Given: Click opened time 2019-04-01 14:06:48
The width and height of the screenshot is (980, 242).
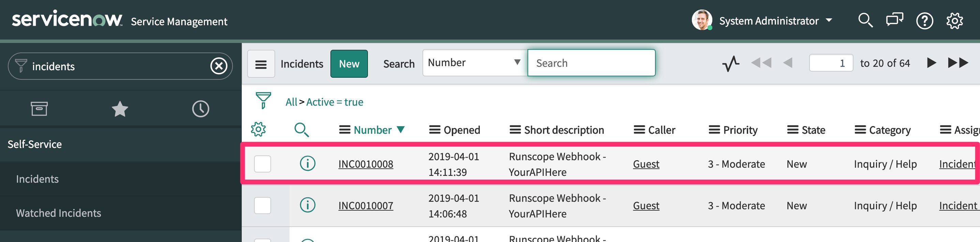Looking at the screenshot, I should [454, 206].
